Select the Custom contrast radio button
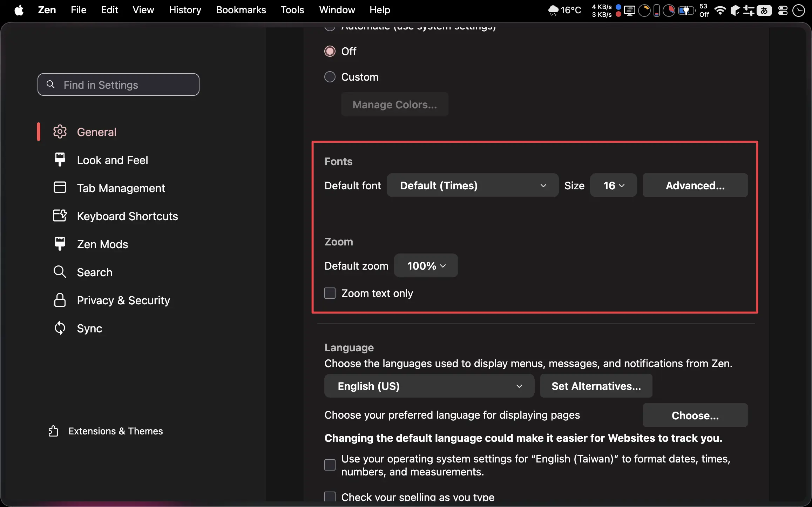 pyautogui.click(x=330, y=77)
